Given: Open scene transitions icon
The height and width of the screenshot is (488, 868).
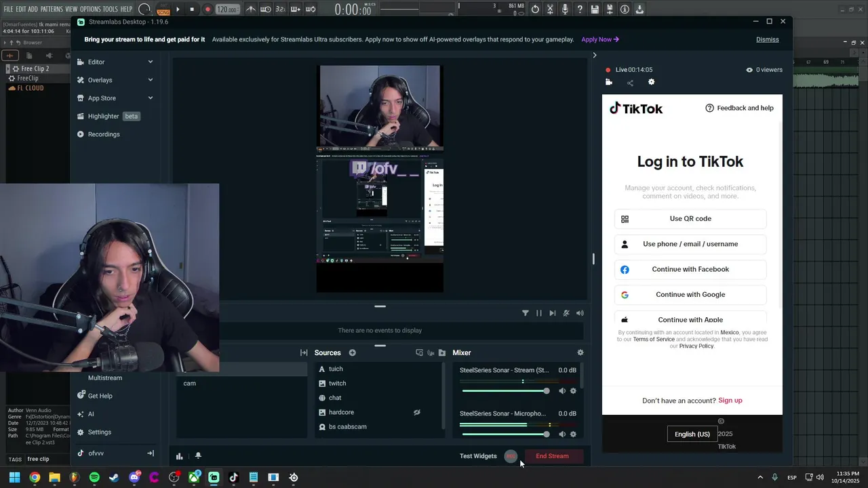Looking at the screenshot, I should (x=304, y=352).
